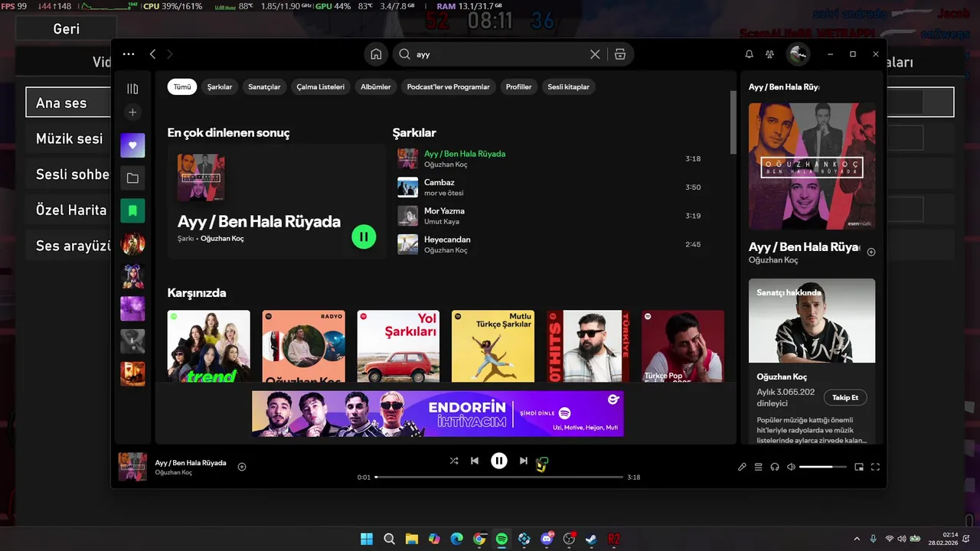Open the folder item in the sidebar
Viewport: 980px width, 551px height.
132,178
